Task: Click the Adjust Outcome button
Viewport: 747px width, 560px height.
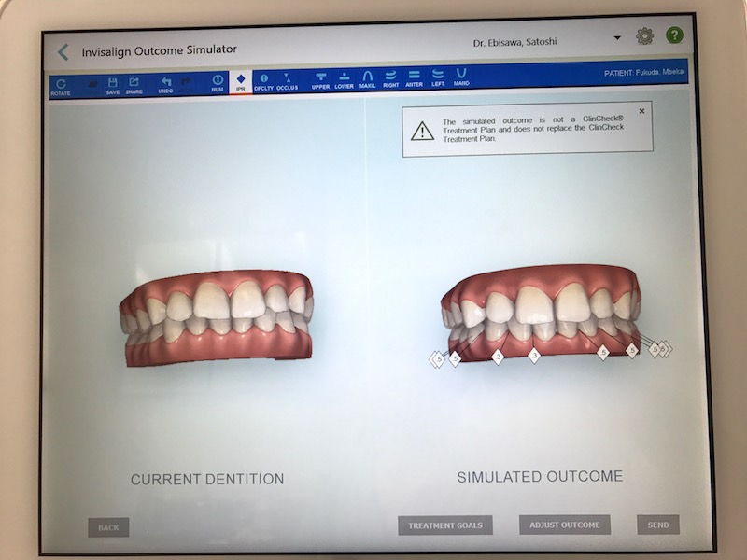Action: tap(564, 525)
